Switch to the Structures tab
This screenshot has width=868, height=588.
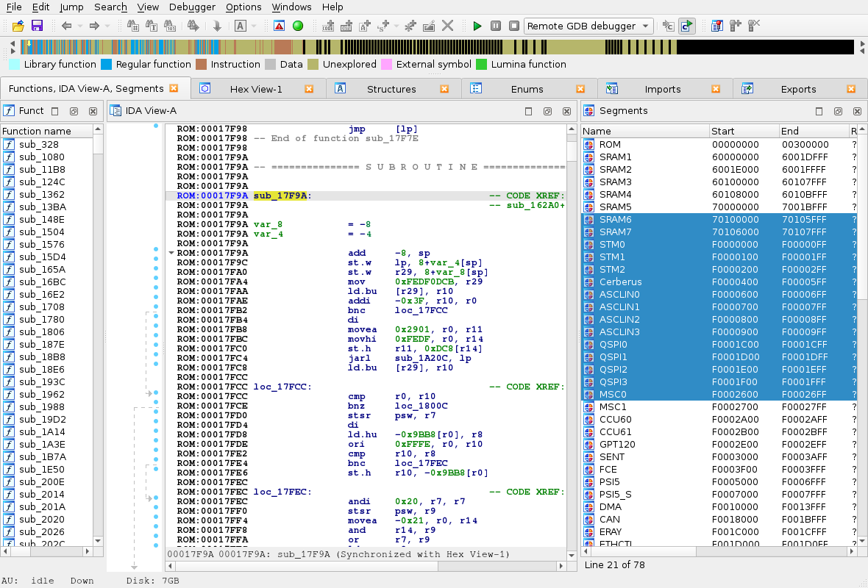[x=391, y=89]
